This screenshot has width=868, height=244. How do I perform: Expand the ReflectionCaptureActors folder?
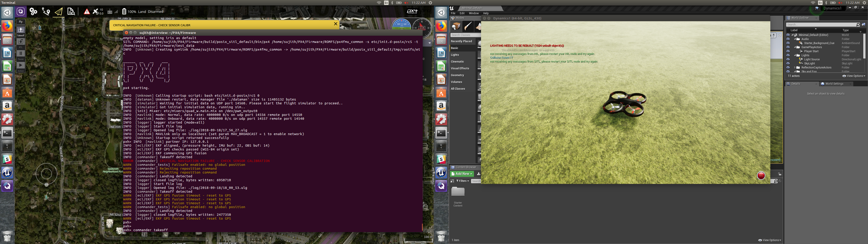[795, 67]
